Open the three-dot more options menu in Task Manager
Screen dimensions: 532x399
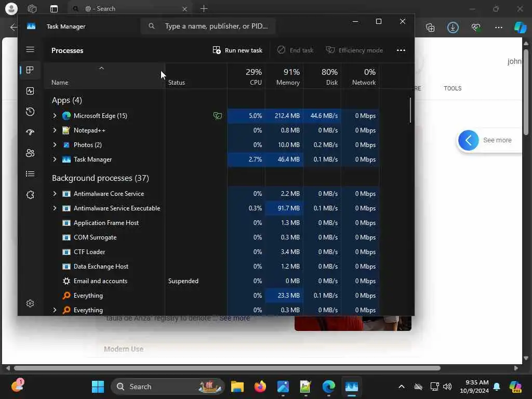(401, 50)
